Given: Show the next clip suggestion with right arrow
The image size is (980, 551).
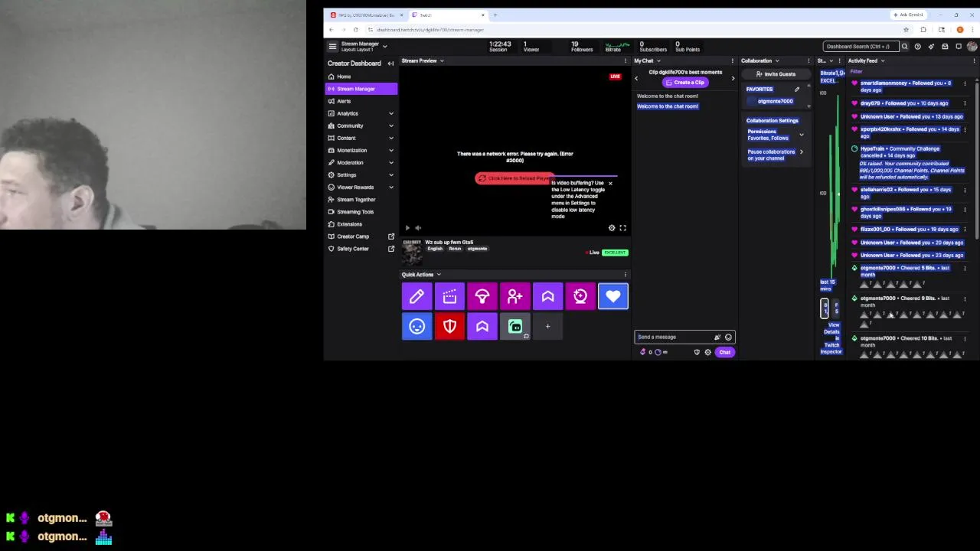Looking at the screenshot, I should [733, 78].
